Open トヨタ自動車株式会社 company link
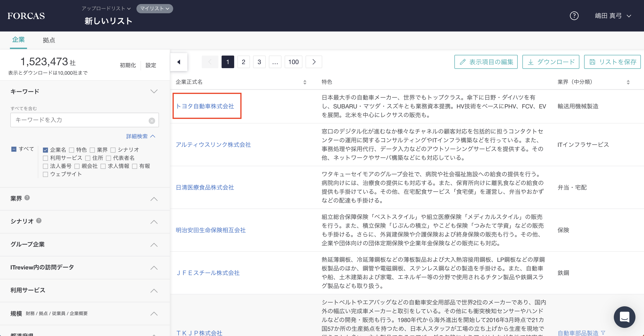This screenshot has width=644, height=336. (x=205, y=106)
